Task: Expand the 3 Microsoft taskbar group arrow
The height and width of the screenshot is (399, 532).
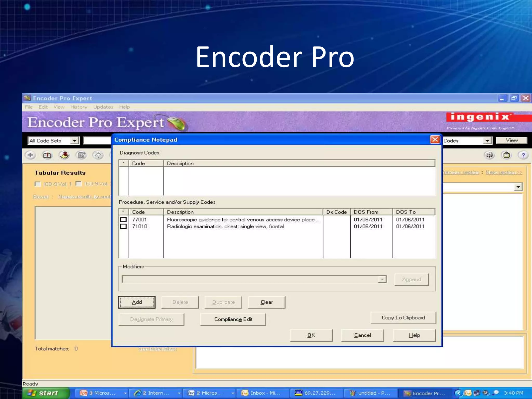Action: 125,393
